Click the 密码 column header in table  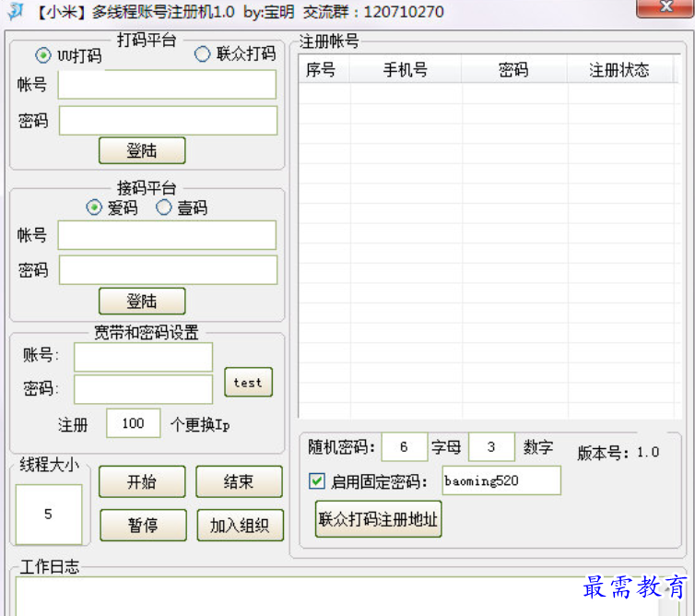click(513, 70)
